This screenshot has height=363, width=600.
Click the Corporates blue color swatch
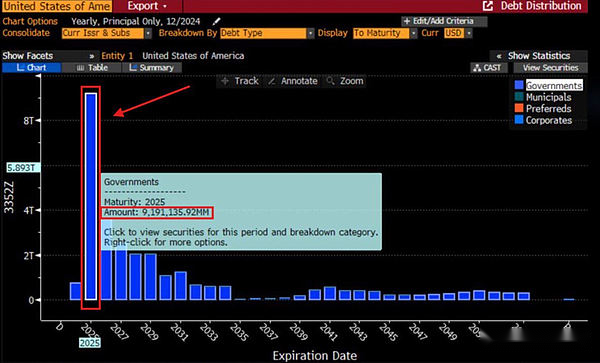tap(519, 120)
